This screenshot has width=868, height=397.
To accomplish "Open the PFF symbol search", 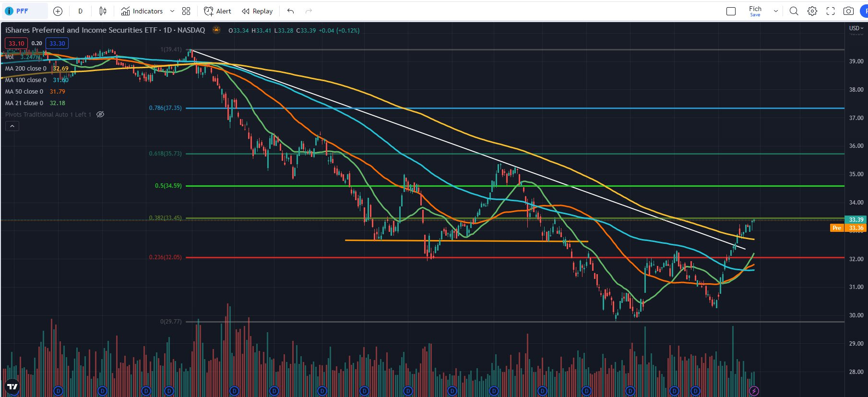I will (24, 11).
